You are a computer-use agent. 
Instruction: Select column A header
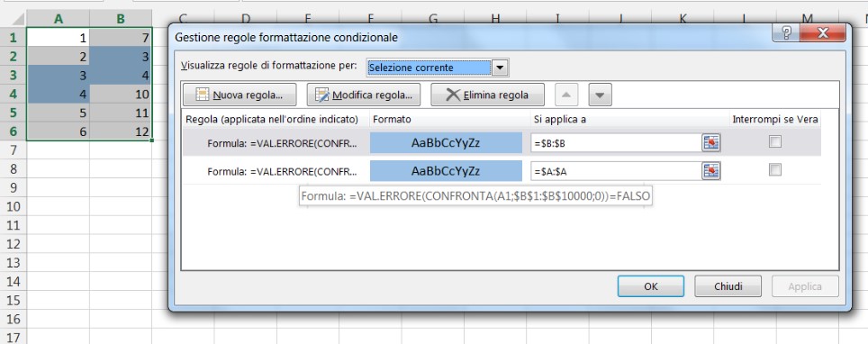pyautogui.click(x=59, y=19)
